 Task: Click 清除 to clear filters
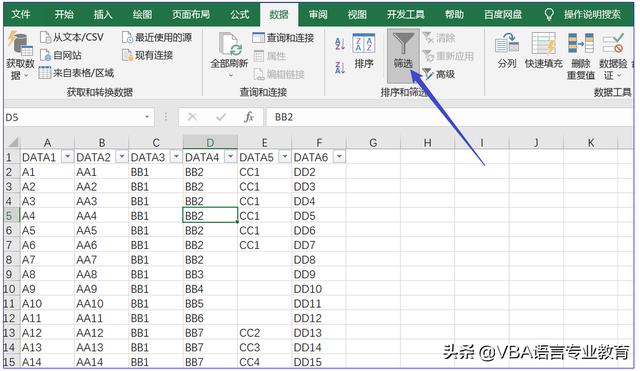tap(439, 38)
